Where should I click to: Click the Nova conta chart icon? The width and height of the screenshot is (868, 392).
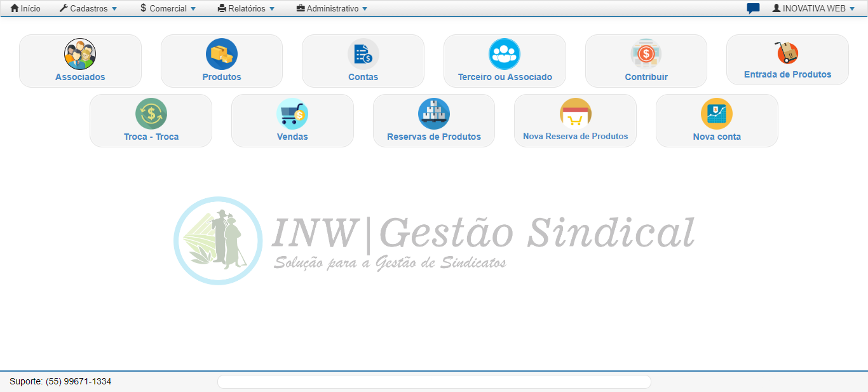coord(717,114)
